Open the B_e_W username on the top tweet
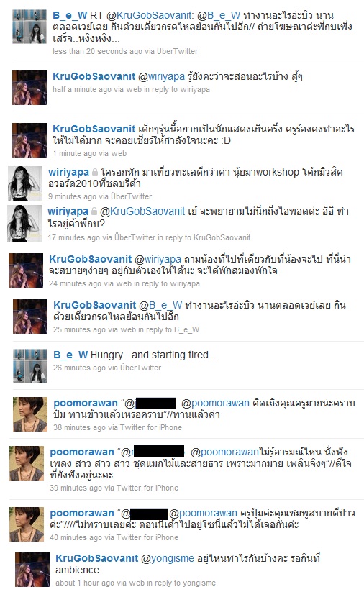The image size is (364, 592). 70,16
